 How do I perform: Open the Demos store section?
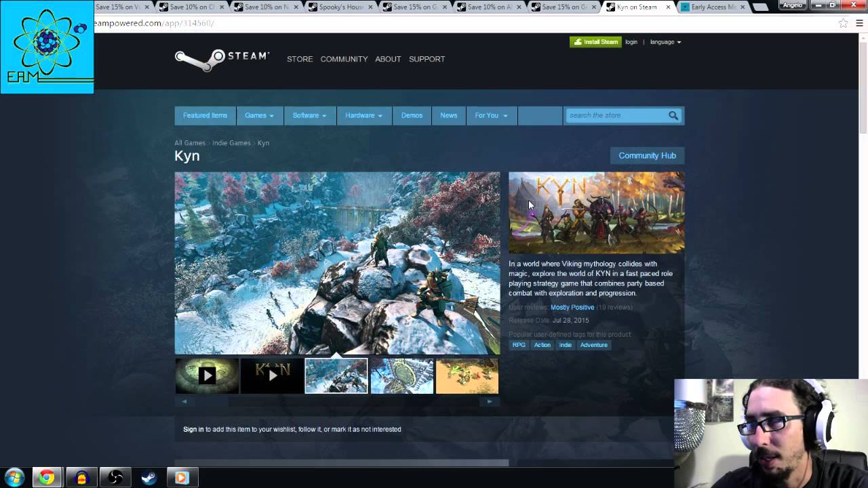(412, 115)
